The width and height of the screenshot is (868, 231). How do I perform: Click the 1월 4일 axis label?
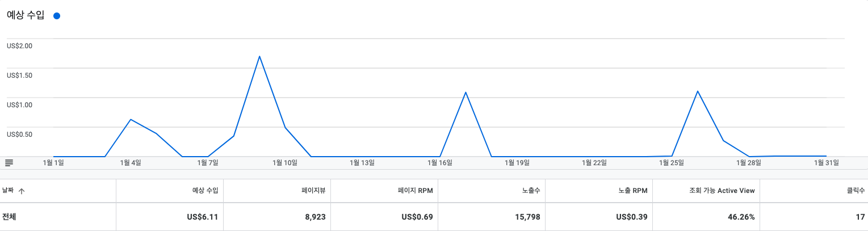coord(131,163)
